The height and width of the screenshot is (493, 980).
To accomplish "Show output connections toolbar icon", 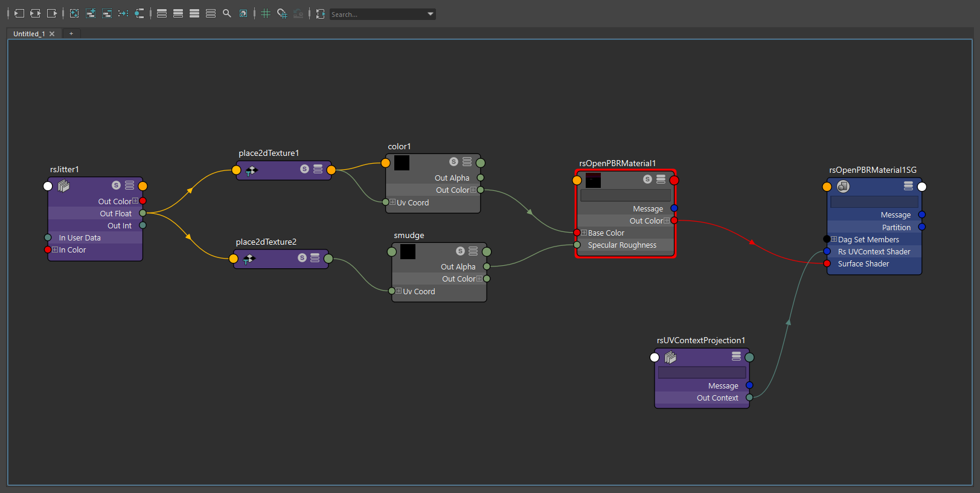I will click(x=52, y=13).
